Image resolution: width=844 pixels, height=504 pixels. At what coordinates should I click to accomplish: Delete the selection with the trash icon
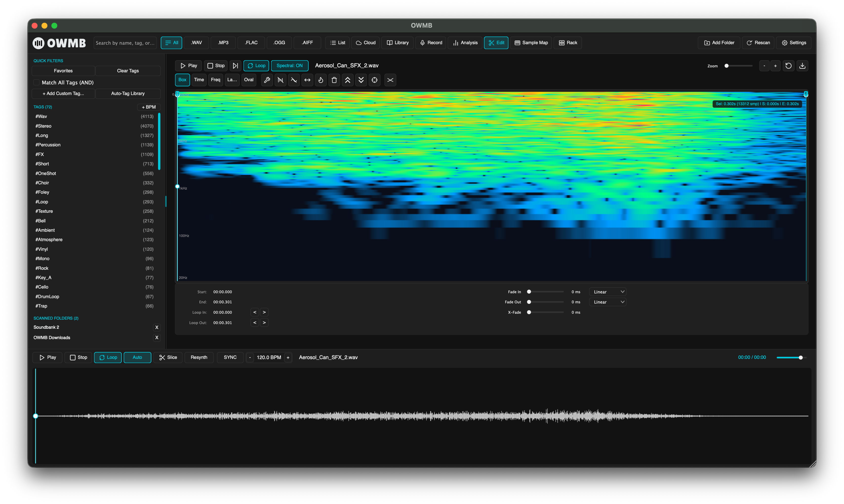pyautogui.click(x=334, y=80)
